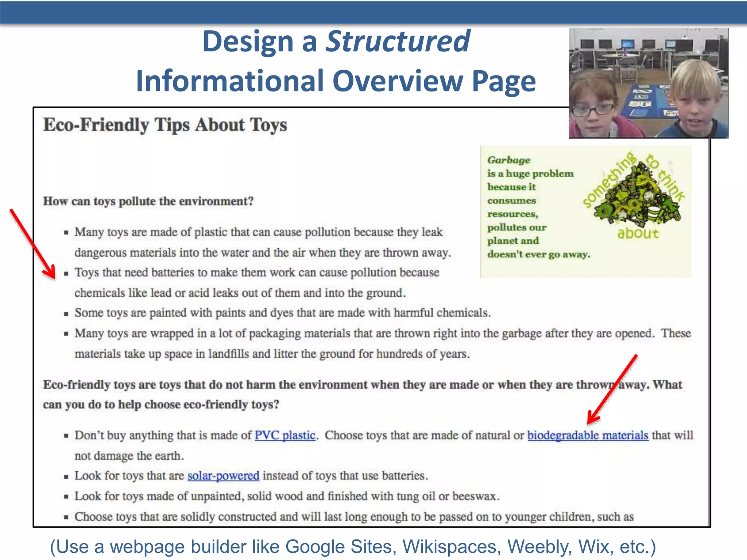Click the green 'Garbage is a huge problem' text
Screen dimensions: 747x560
click(x=538, y=207)
